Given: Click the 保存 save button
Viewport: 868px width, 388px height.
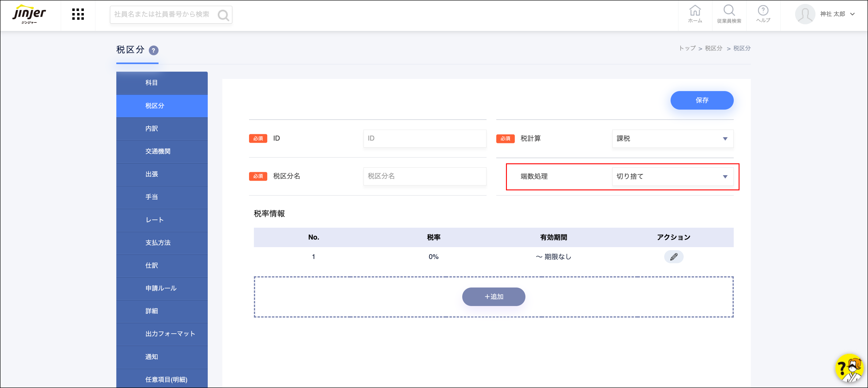Looking at the screenshot, I should [x=702, y=100].
